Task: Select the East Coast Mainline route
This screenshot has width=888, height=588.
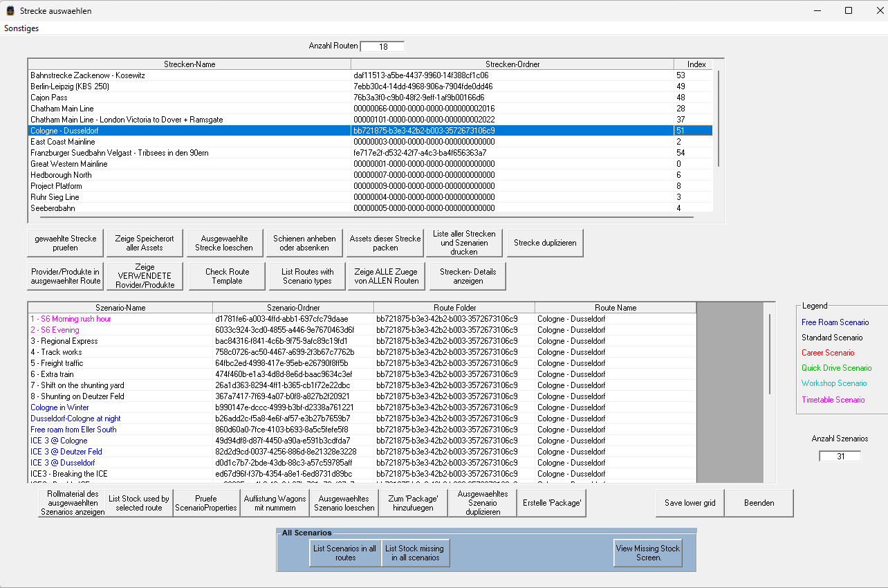Action: coord(370,142)
